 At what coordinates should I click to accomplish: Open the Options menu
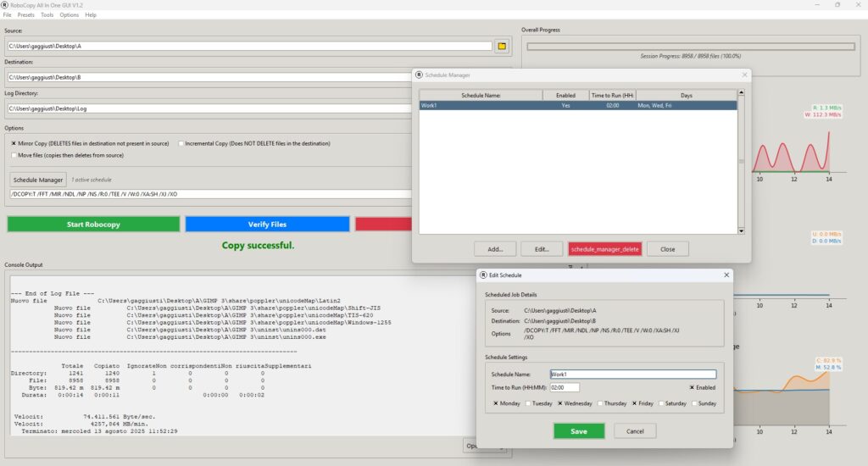(x=70, y=15)
